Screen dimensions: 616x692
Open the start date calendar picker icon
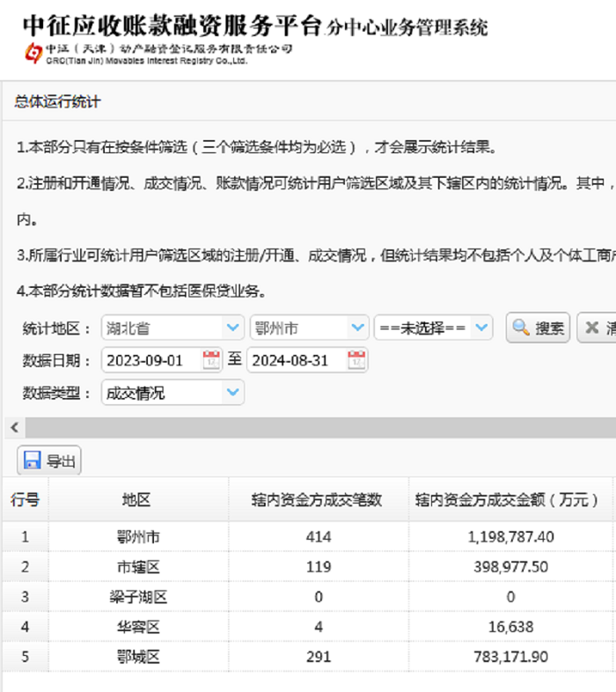pos(211,360)
